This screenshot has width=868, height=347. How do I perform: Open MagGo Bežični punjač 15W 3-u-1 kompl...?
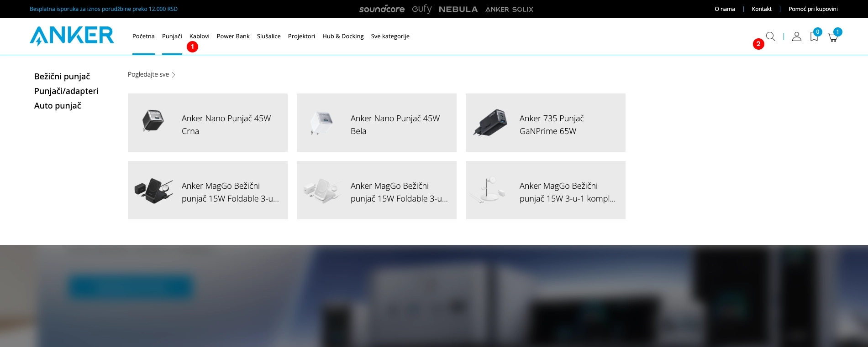(546, 190)
